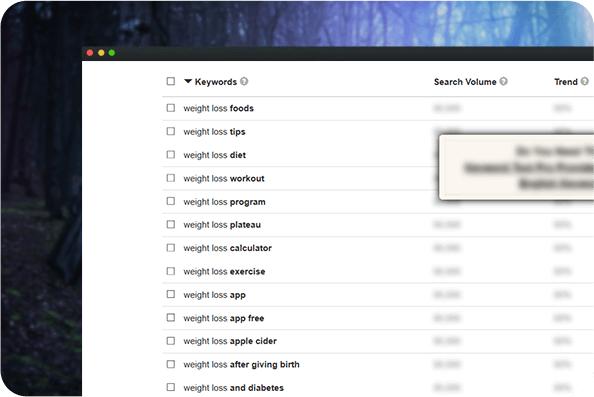Sort by the Keywords column header
The width and height of the screenshot is (594, 397).
(x=216, y=82)
